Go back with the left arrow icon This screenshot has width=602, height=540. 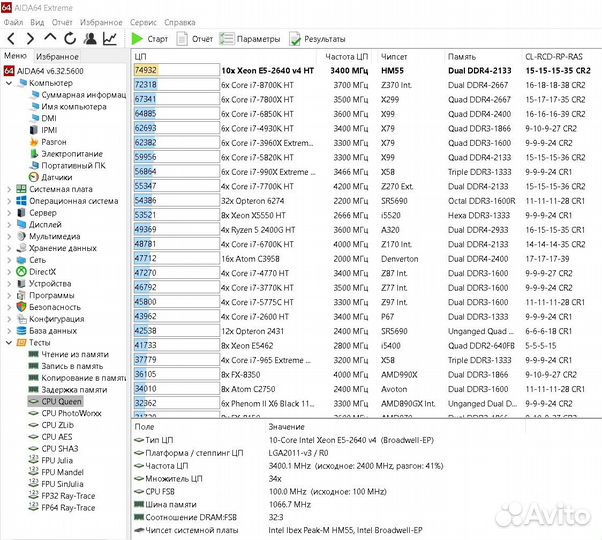coord(11,38)
